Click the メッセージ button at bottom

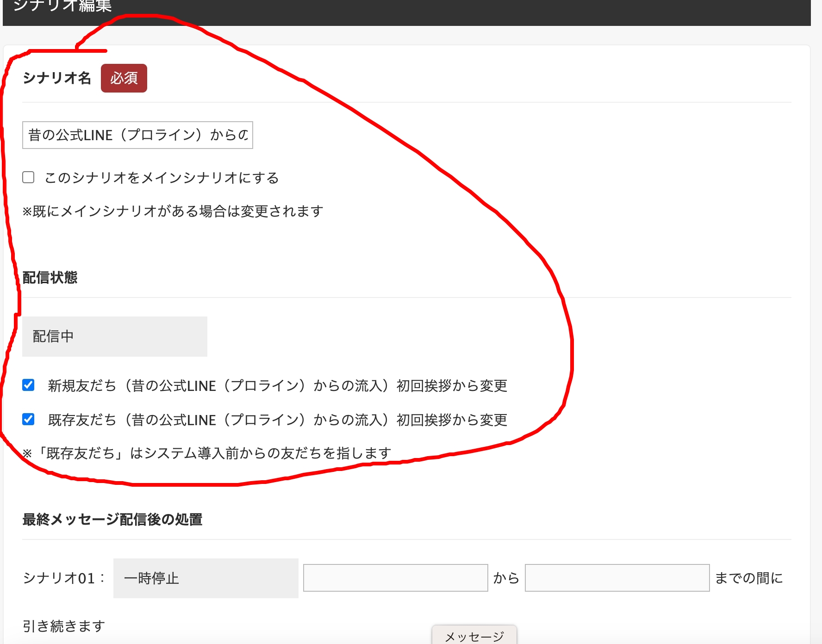coord(474,636)
